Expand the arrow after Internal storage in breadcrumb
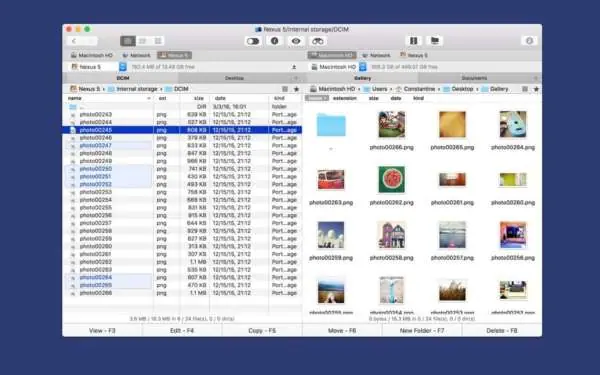This screenshot has height=375, width=600. (x=161, y=89)
